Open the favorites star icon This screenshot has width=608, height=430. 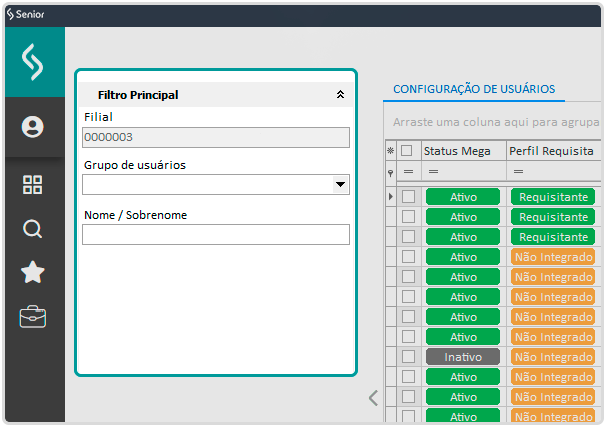(33, 272)
